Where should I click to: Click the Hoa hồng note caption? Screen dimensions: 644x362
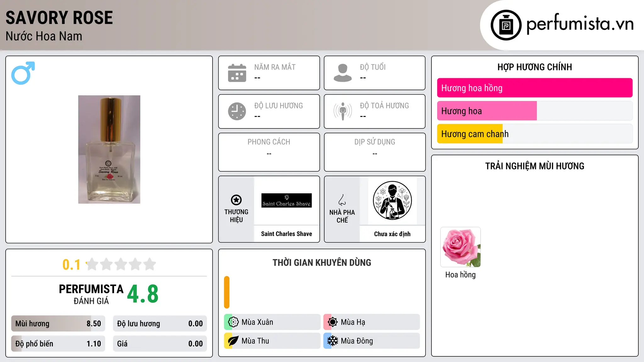click(x=460, y=275)
